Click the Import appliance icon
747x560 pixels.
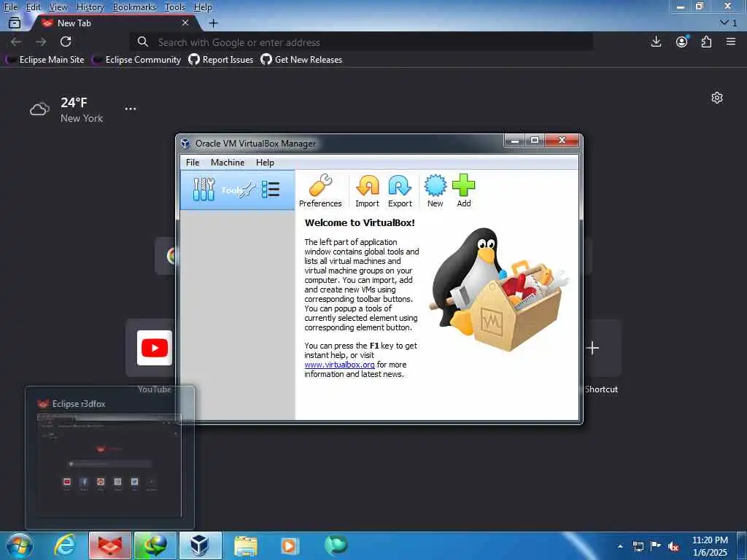click(x=368, y=191)
